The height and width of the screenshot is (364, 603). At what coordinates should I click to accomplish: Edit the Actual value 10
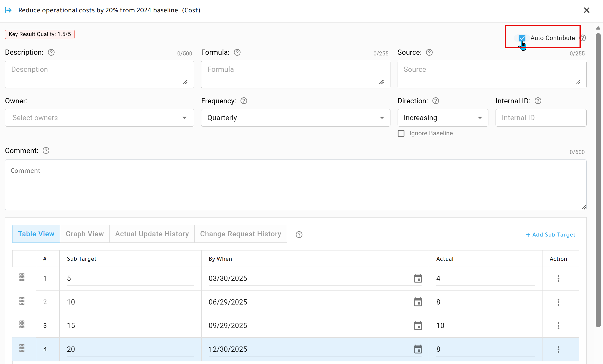(x=485, y=326)
